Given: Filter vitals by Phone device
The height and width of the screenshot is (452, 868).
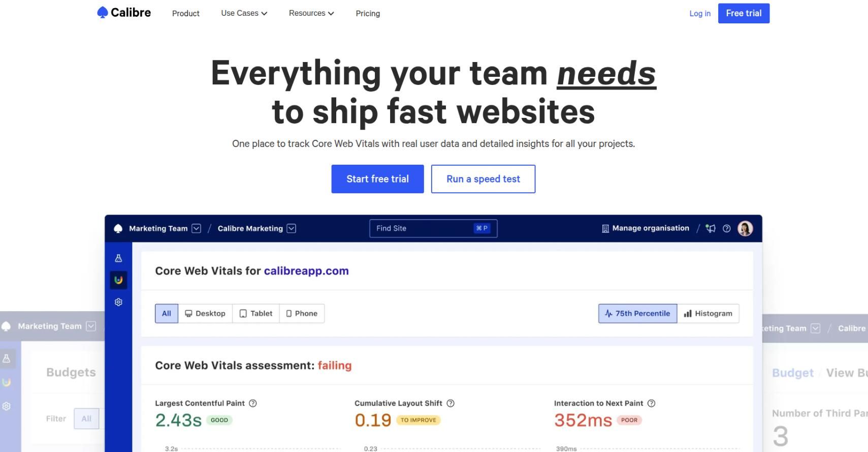Looking at the screenshot, I should pos(302,313).
